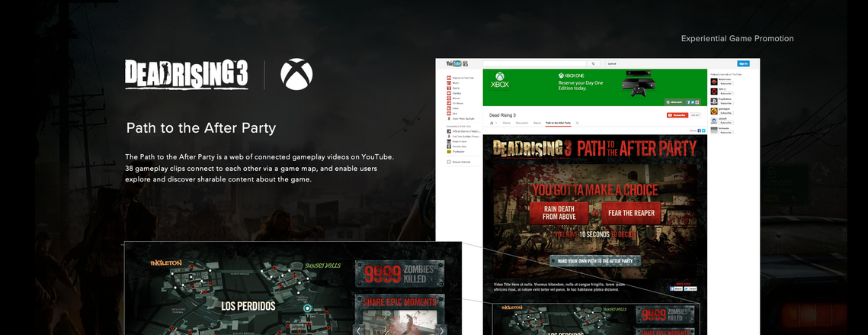
Task: Select the Live sidebar icon
Action: [x=449, y=113]
